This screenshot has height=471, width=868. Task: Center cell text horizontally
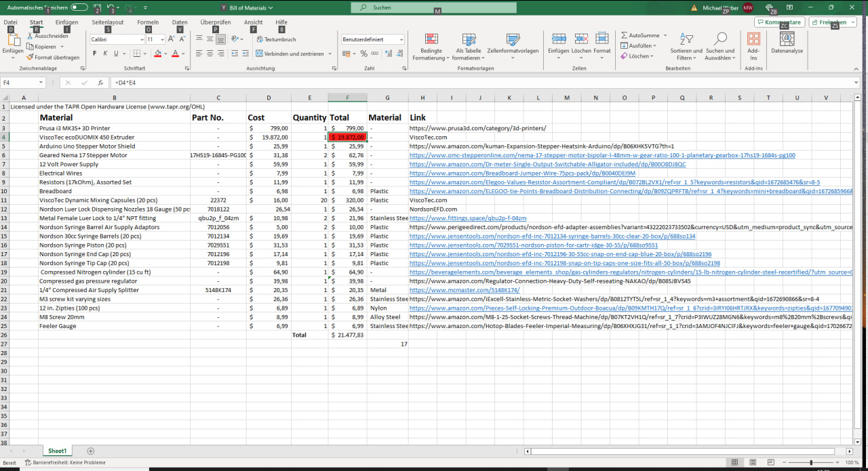coord(212,54)
